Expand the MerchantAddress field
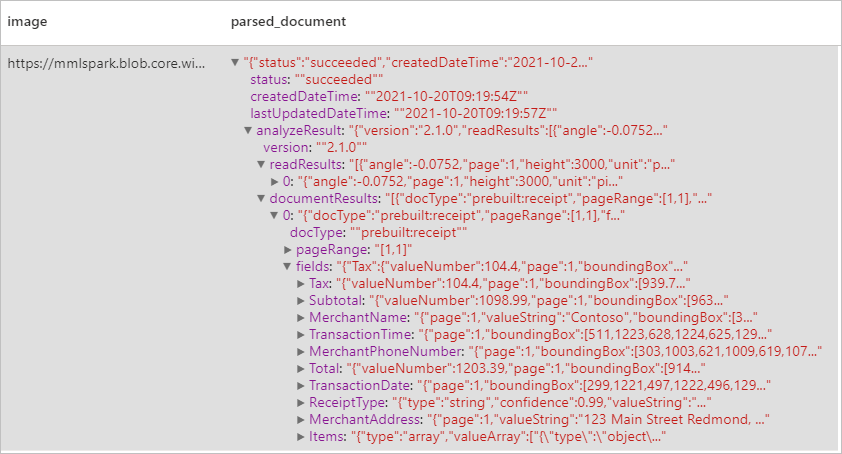Image resolution: width=842 pixels, height=454 pixels. tap(301, 420)
